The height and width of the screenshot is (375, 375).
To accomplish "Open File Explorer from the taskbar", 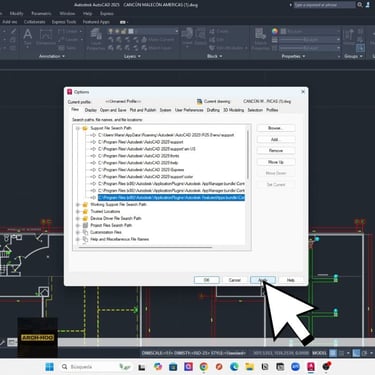I will point(250,367).
